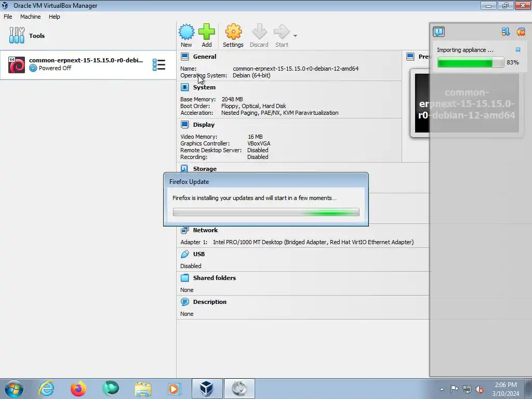Click the Preview panel monitor icon

tap(410, 56)
